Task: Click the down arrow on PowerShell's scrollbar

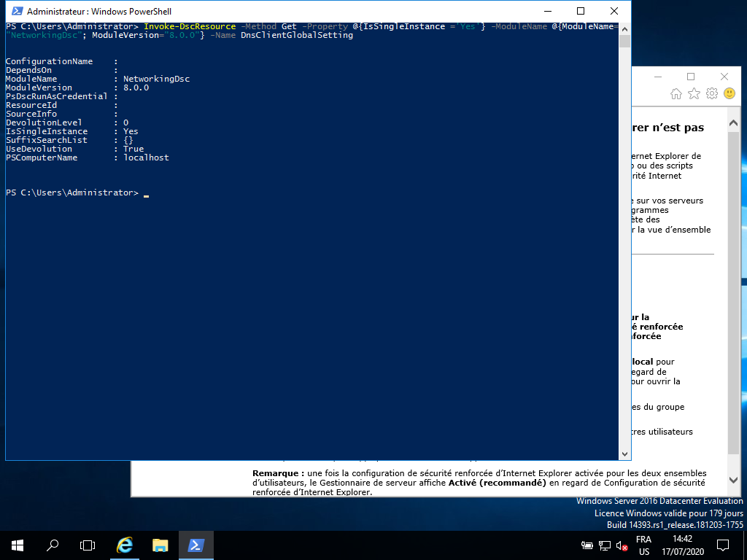Action: click(x=624, y=453)
